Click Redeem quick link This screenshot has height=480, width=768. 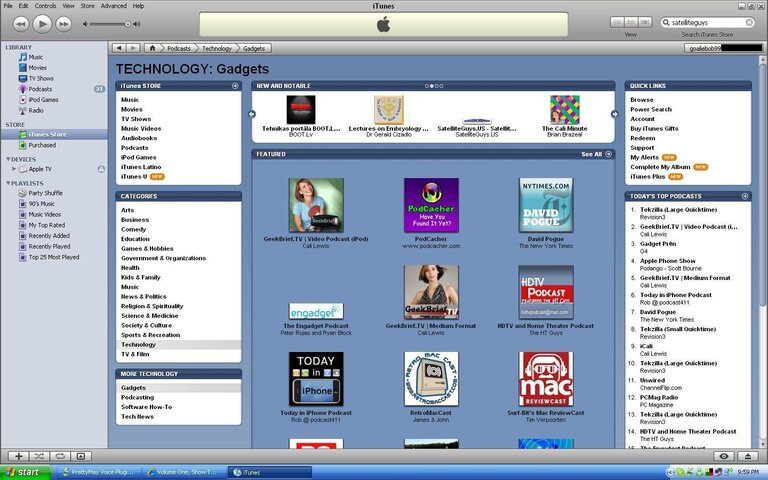(x=643, y=138)
